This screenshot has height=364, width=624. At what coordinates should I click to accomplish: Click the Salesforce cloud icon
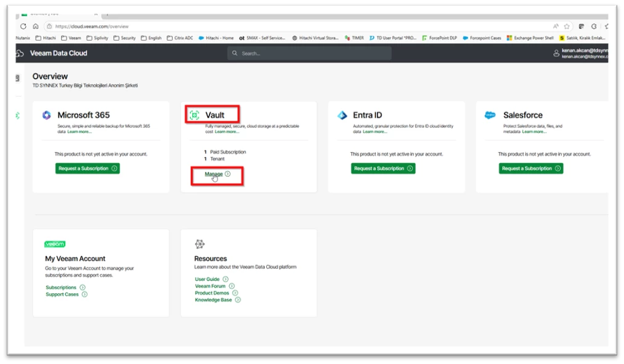[x=490, y=115]
